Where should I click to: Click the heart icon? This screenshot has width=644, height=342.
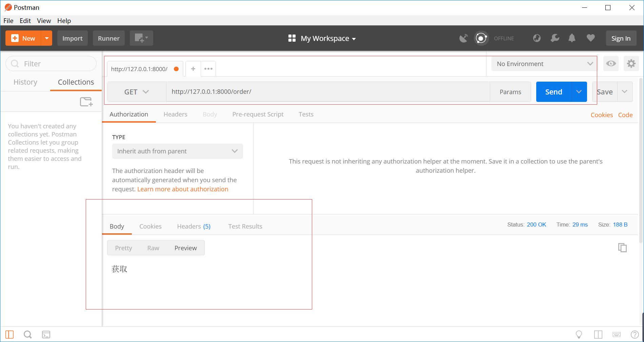590,38
